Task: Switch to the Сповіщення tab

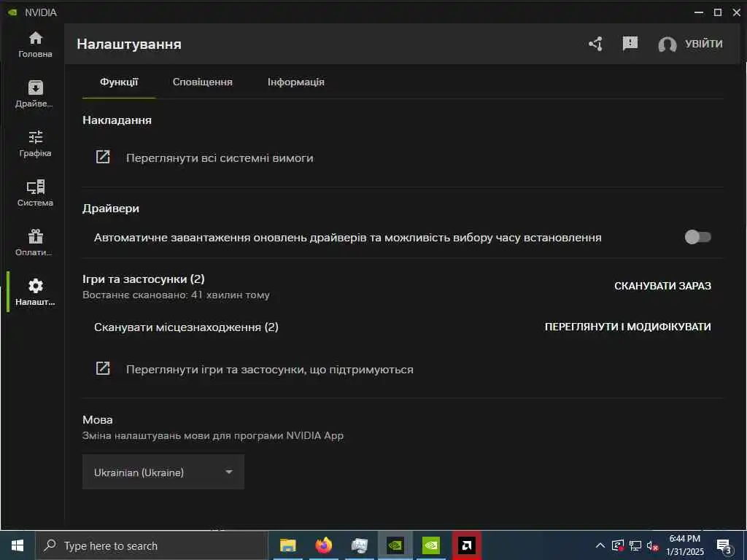Action: click(203, 82)
